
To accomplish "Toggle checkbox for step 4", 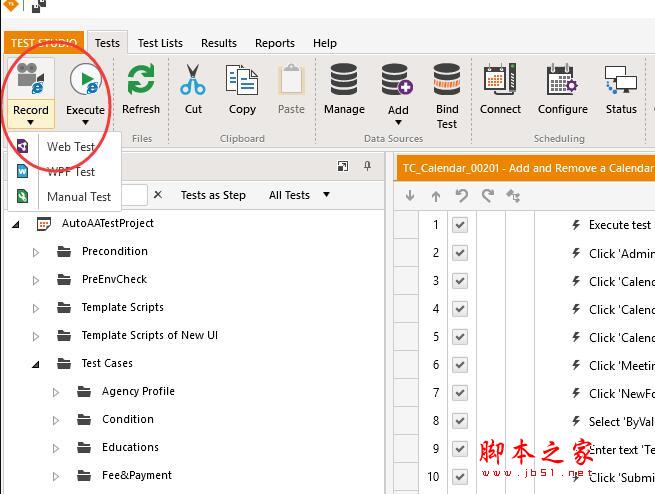I will coord(460,309).
